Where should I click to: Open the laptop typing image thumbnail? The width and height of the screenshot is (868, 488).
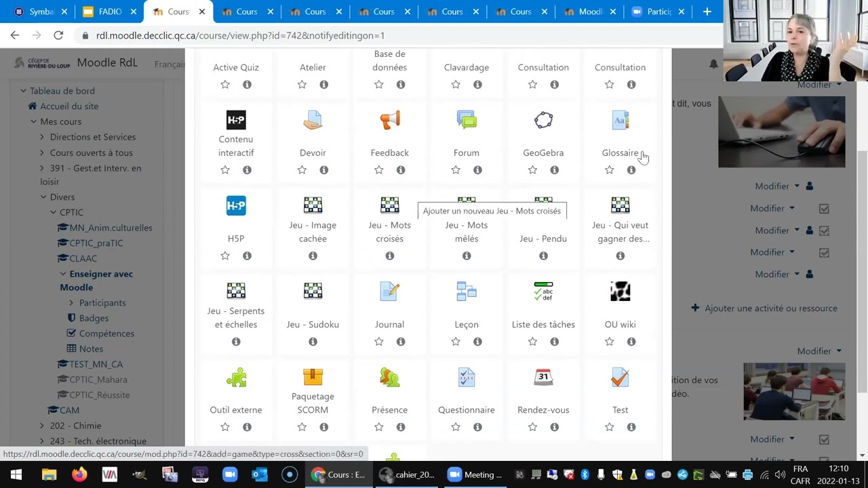[x=782, y=131]
